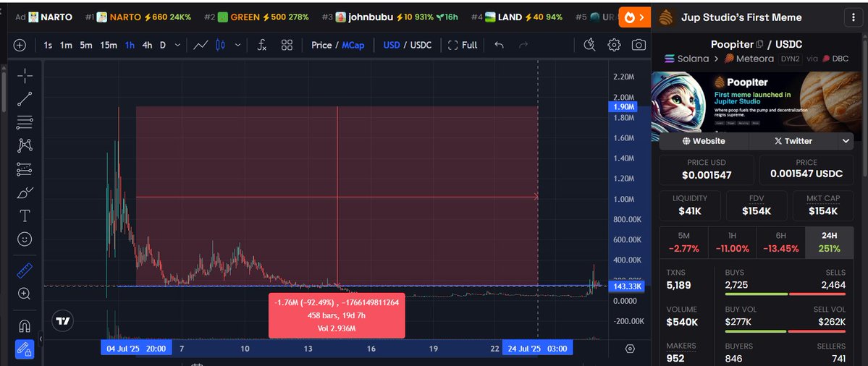The height and width of the screenshot is (366, 868).
Task: Open the indicators fx menu
Action: [262, 46]
